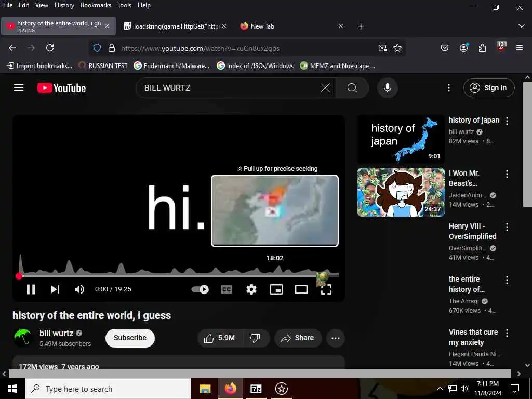Open the bill wurtz channel name link
Screen dimensions: 532x399
click(56, 333)
